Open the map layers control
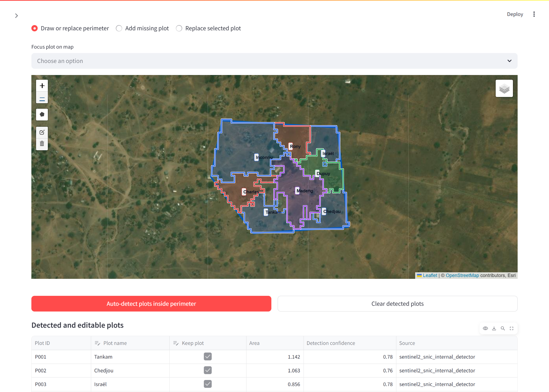Screen dimensions: 549x392 click(504, 88)
